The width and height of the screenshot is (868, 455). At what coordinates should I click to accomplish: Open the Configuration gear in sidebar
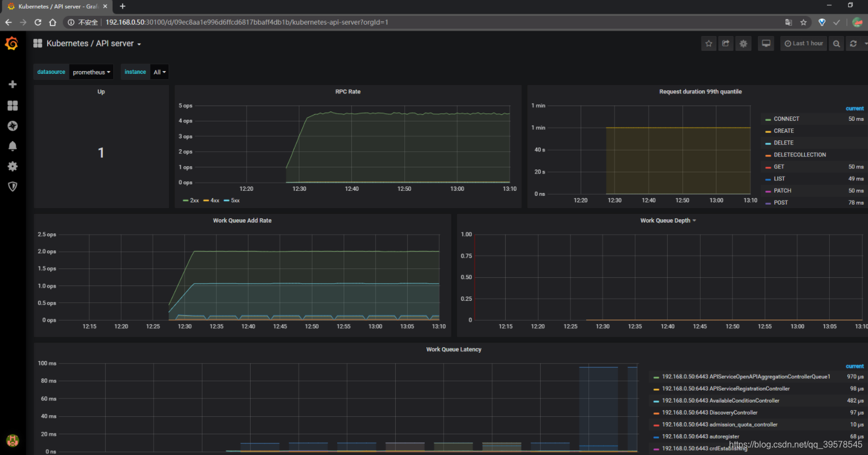pyautogui.click(x=13, y=166)
